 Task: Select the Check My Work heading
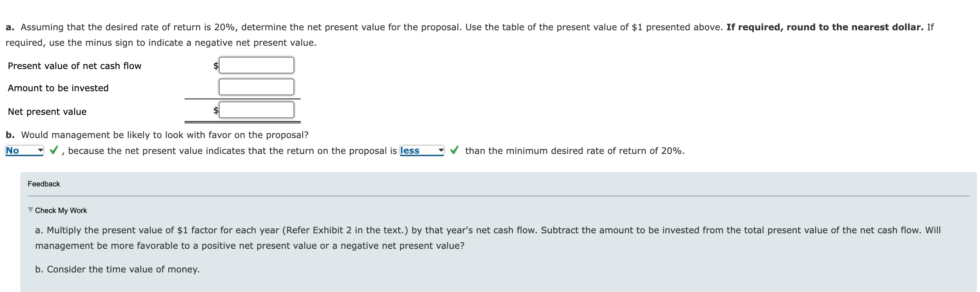61,210
